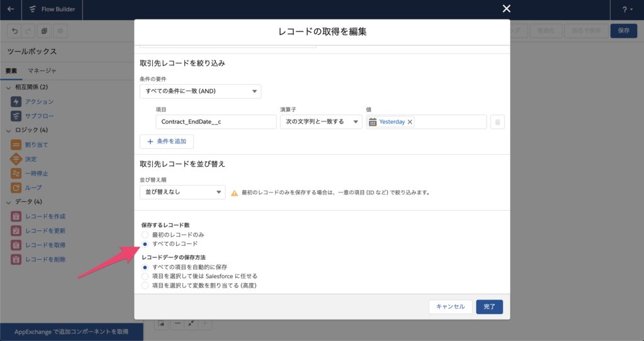Select the レコードを取得 icon
Image resolution: width=644 pixels, height=341 pixels.
[x=16, y=245]
